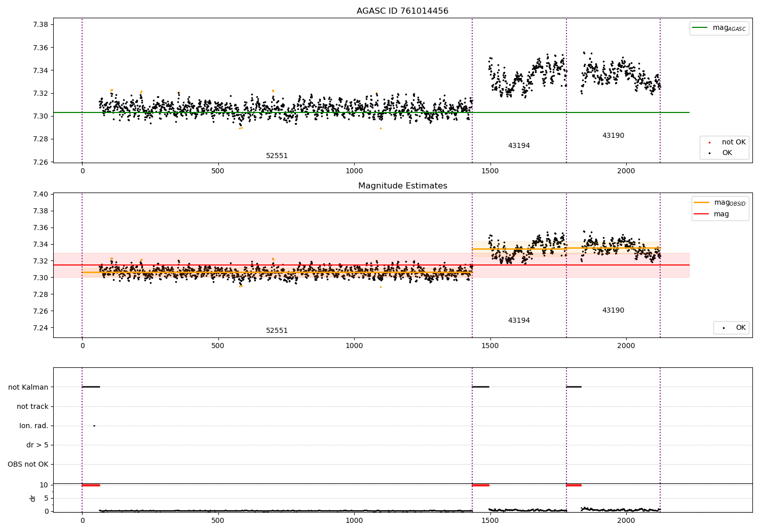This screenshot has height=532, width=760.
Task: Click the "10" tick on the dr axis
Action: point(44,485)
